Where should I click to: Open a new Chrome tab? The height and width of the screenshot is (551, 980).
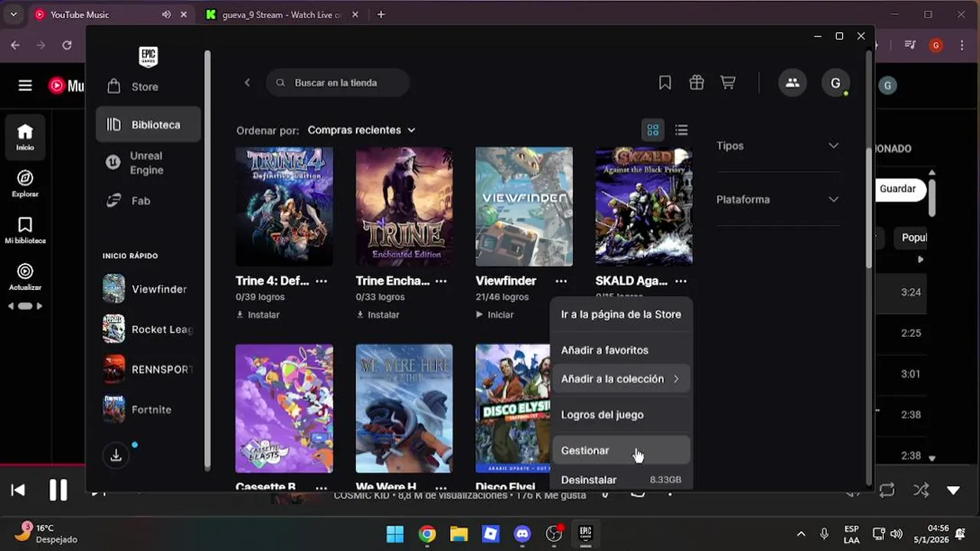(381, 15)
